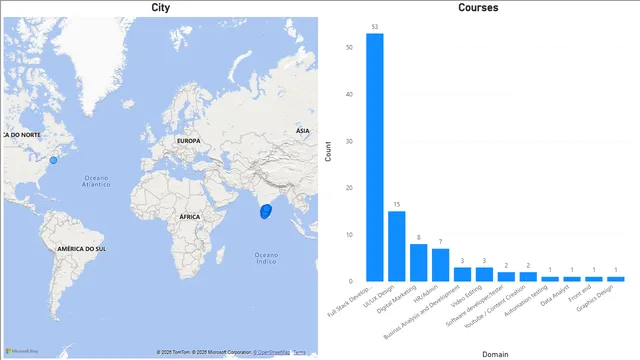Select the Data Analyst bar
Screen dimensions: 640x360
(x=572, y=279)
